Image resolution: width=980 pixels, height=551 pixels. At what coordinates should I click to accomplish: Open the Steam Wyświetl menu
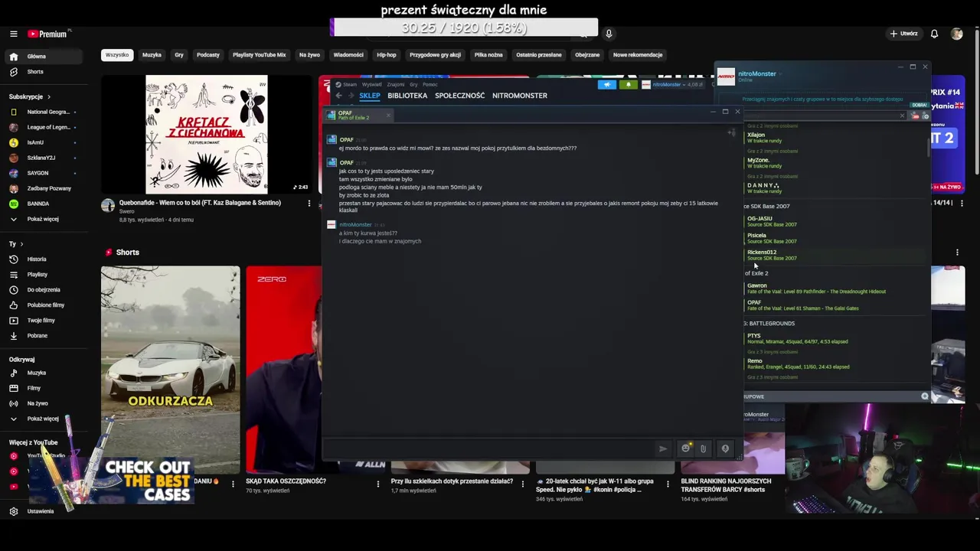372,84
